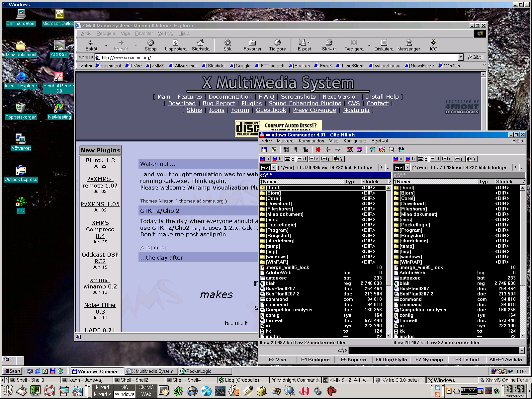
Task: Click the F5 Kopiera button
Action: 353,359
